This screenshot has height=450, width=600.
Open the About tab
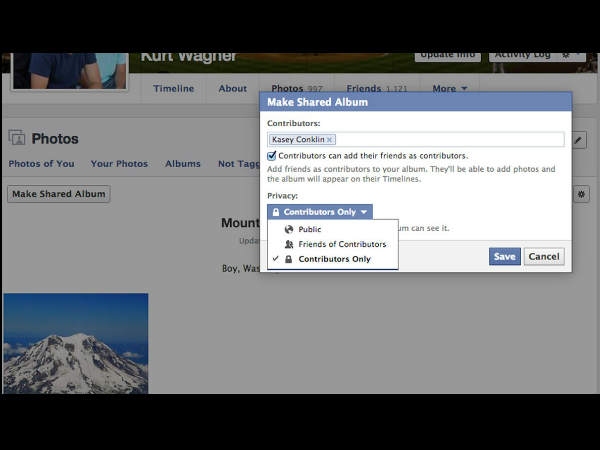point(233,88)
